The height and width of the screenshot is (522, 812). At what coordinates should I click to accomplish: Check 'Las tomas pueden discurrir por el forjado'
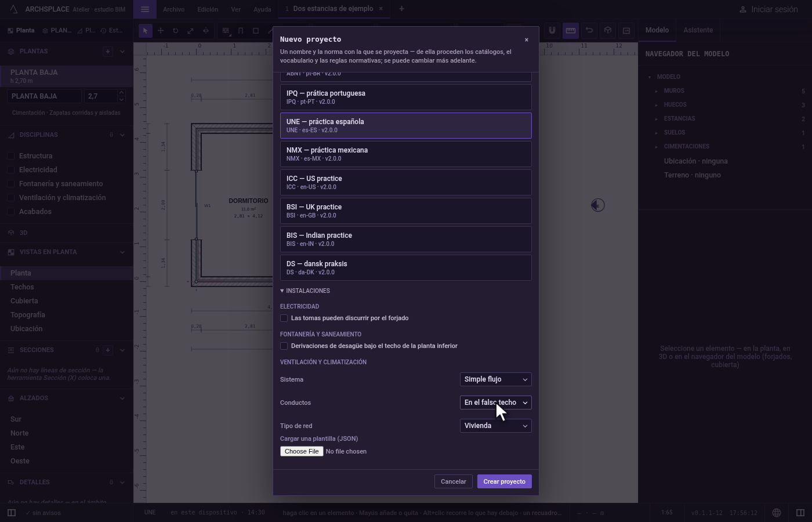click(284, 318)
